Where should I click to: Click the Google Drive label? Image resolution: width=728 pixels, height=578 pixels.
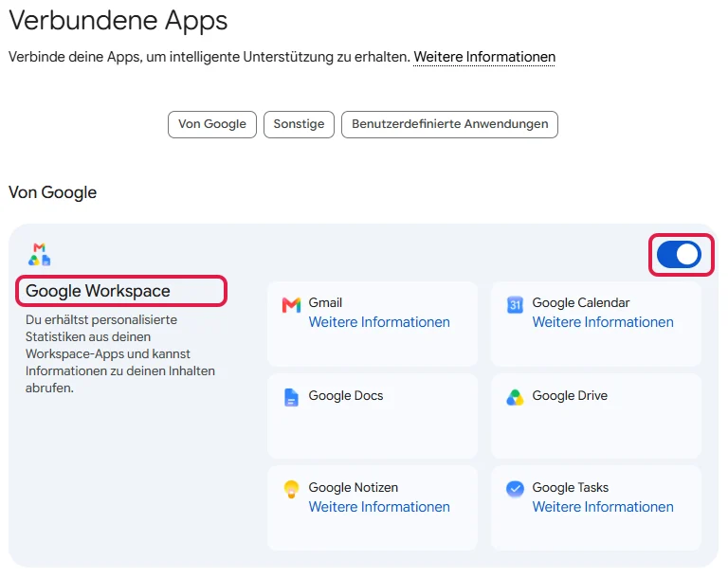(x=570, y=395)
